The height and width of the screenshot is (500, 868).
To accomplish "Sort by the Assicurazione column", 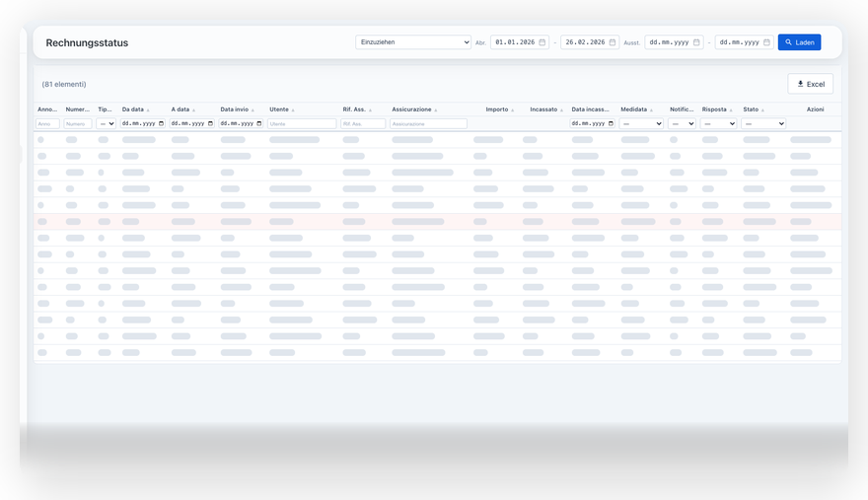I will [x=414, y=109].
